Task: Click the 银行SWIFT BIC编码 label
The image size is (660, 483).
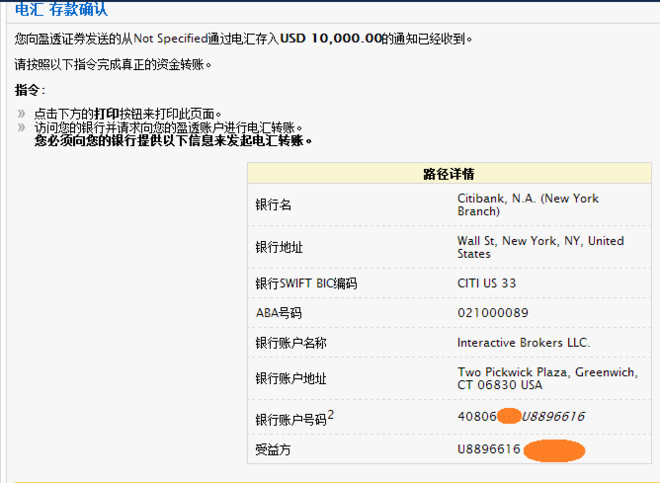Action: (306, 283)
